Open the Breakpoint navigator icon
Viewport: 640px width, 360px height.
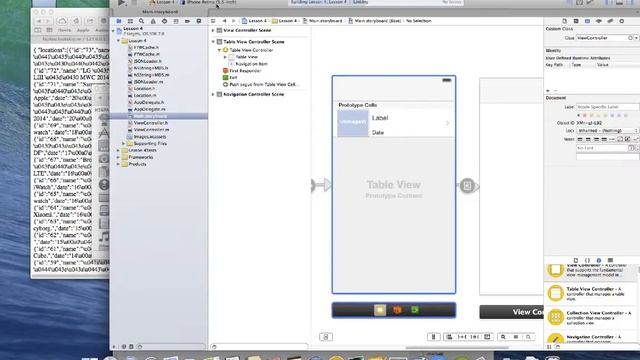187,21
